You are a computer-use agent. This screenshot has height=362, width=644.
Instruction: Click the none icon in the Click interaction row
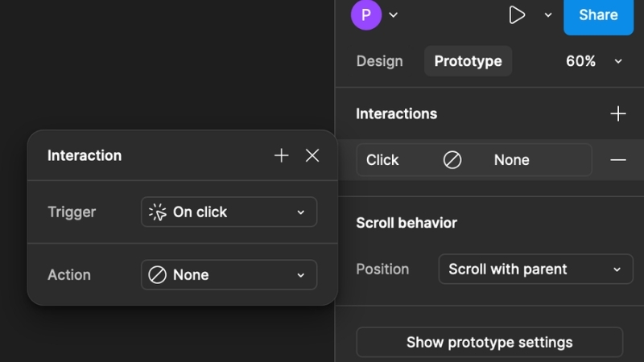(452, 160)
